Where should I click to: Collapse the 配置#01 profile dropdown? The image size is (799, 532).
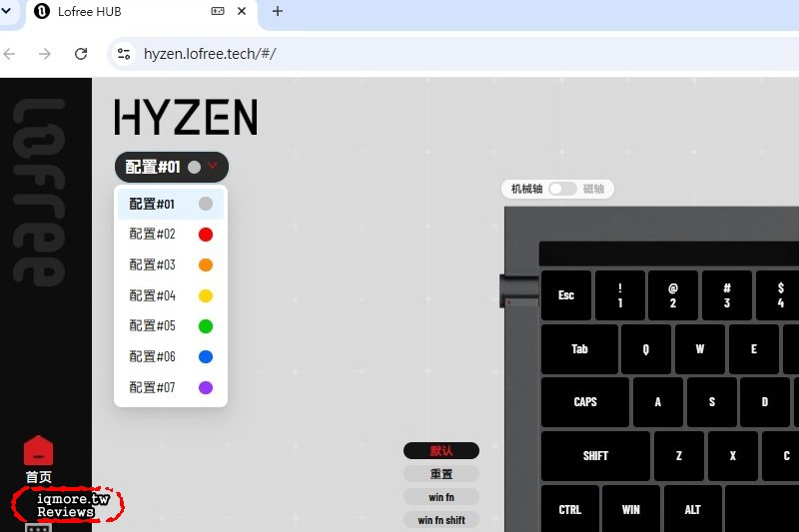pos(171,167)
